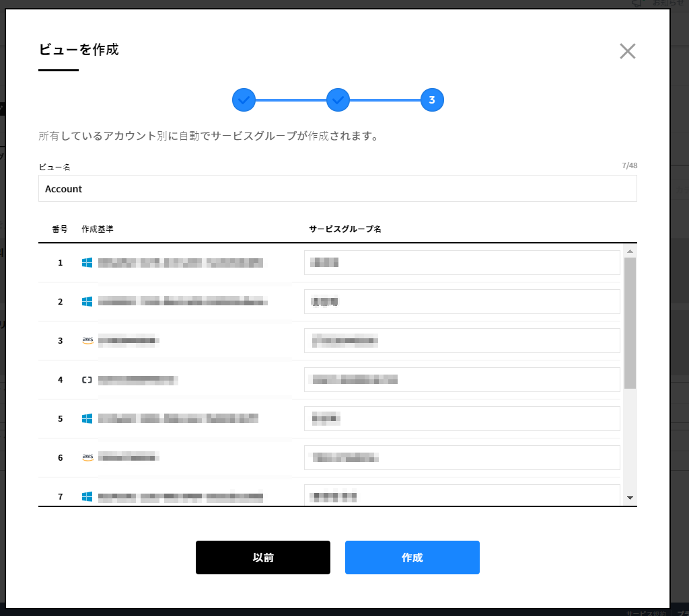
Task: Close the ビューを作成 dialog with the X
Action: coord(627,51)
